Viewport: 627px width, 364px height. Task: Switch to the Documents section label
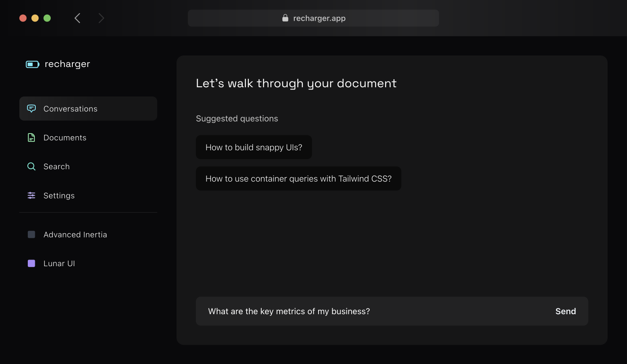65,138
